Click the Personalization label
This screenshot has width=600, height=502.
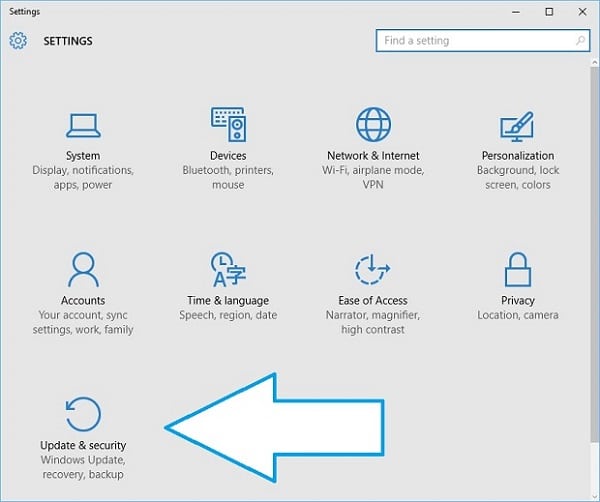[518, 156]
